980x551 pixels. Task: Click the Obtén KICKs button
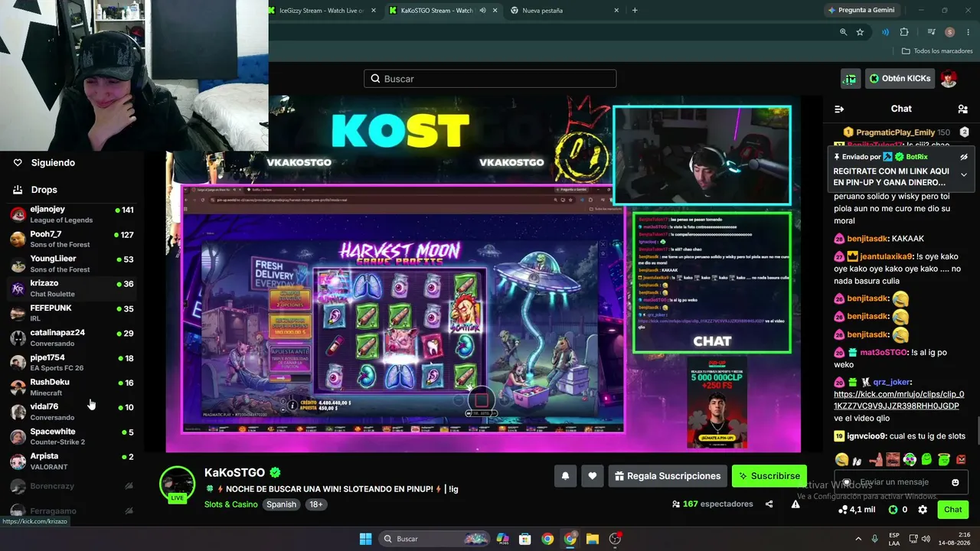pyautogui.click(x=900, y=79)
